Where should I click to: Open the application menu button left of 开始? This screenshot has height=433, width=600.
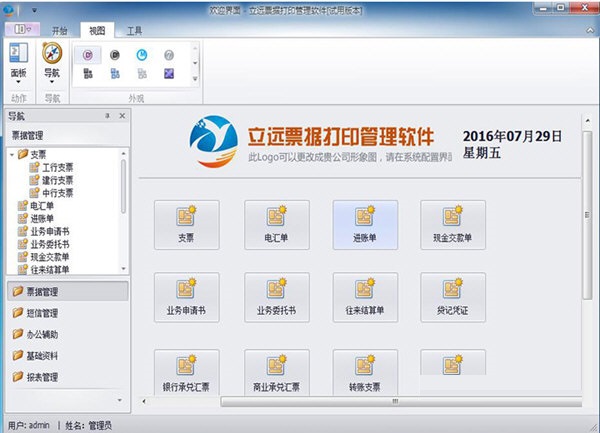pos(22,29)
